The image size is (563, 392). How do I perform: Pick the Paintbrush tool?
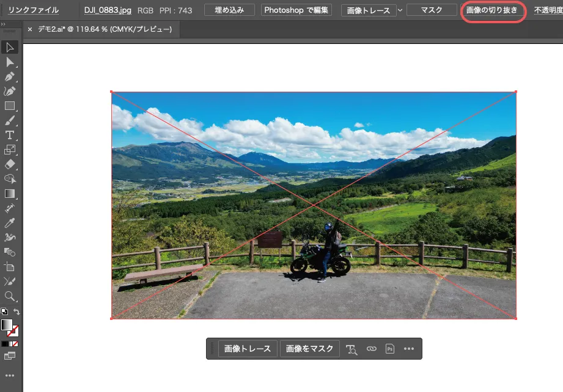coord(10,121)
